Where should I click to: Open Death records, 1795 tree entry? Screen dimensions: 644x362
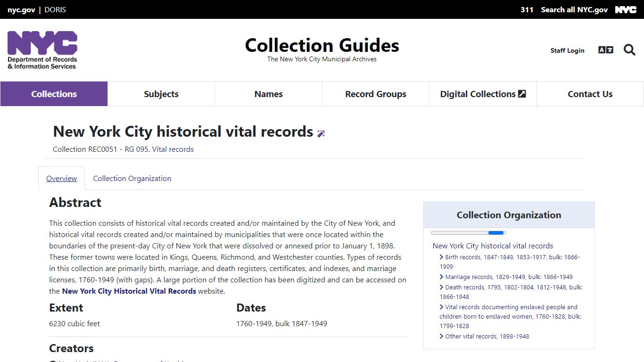(511, 292)
